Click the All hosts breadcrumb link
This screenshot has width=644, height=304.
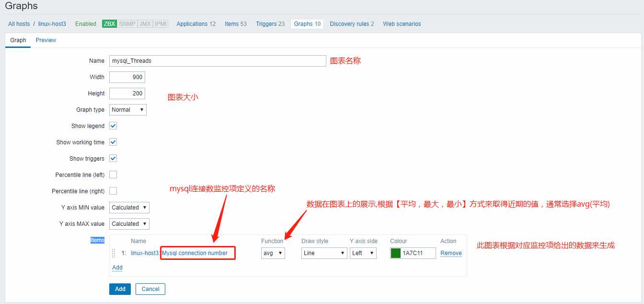point(19,24)
